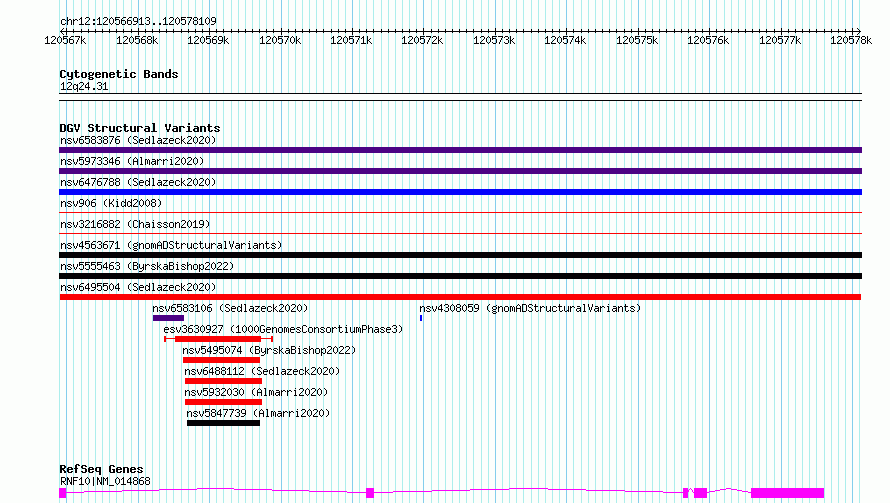Select the tiny blue nsv4308059 variant marker
This screenshot has width=890, height=503.
point(421,318)
